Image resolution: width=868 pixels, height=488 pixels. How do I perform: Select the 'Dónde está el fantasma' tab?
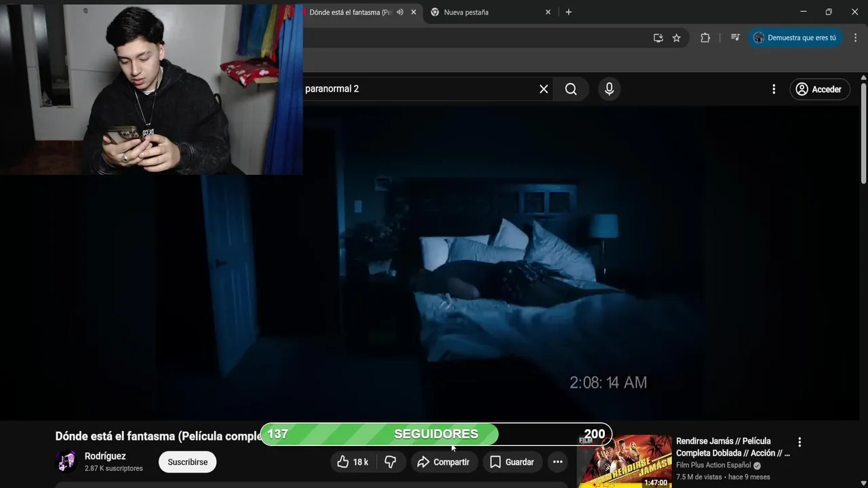(x=350, y=12)
